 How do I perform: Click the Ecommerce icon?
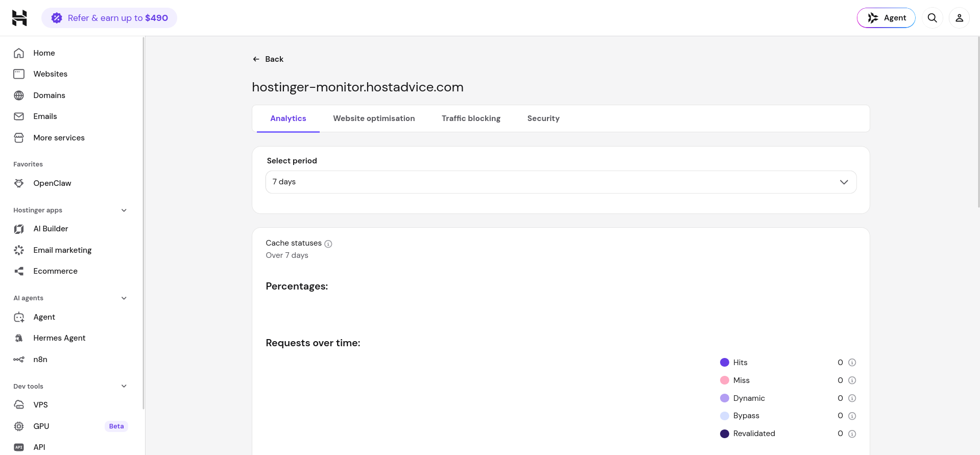pos(19,271)
